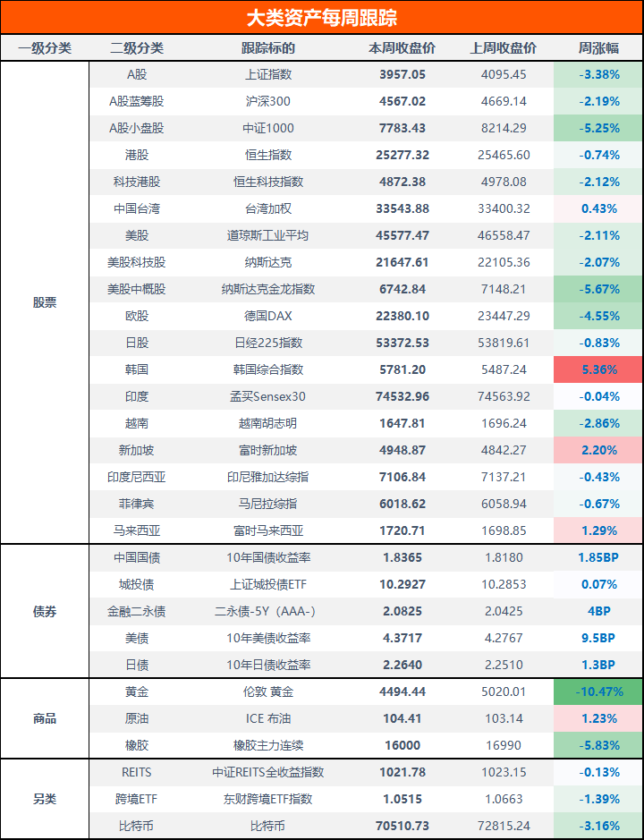Click the 纳斯达克金龙指数 cell
Viewport: 644px width, 840px height.
pos(267,289)
